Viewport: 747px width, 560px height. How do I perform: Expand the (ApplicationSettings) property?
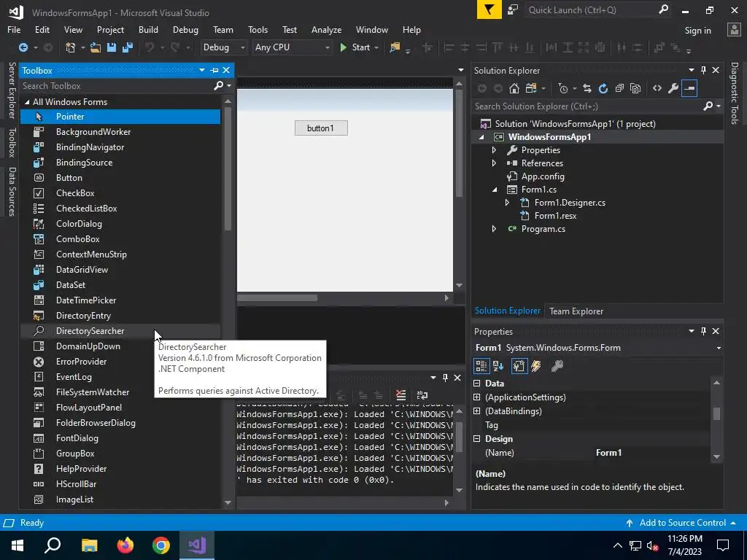click(x=477, y=397)
